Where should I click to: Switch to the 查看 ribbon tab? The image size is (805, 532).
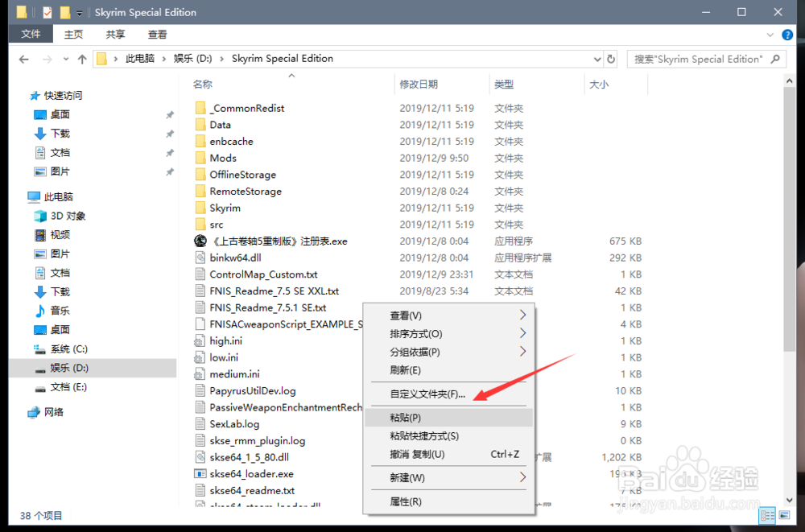(x=157, y=34)
